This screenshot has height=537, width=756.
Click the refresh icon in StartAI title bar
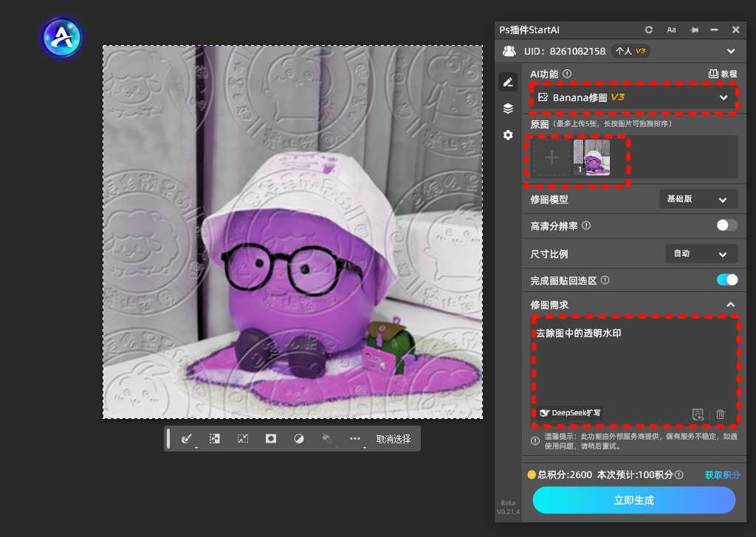tap(649, 30)
